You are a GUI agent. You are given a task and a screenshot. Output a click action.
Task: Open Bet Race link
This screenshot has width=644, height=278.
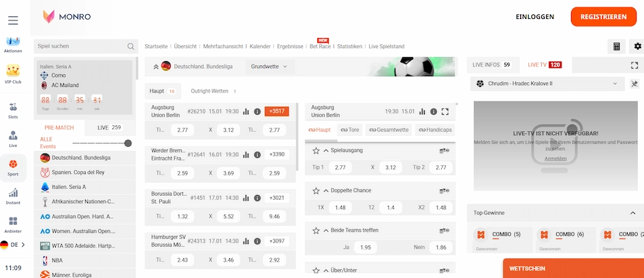tap(320, 46)
